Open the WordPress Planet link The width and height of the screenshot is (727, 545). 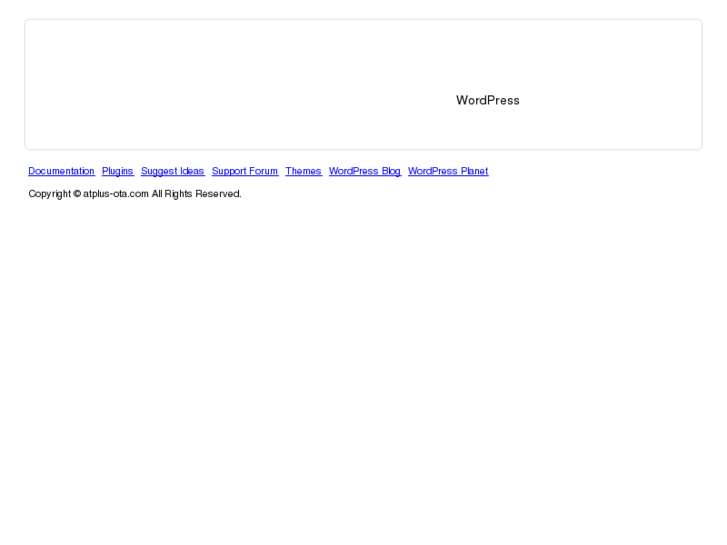(x=448, y=171)
